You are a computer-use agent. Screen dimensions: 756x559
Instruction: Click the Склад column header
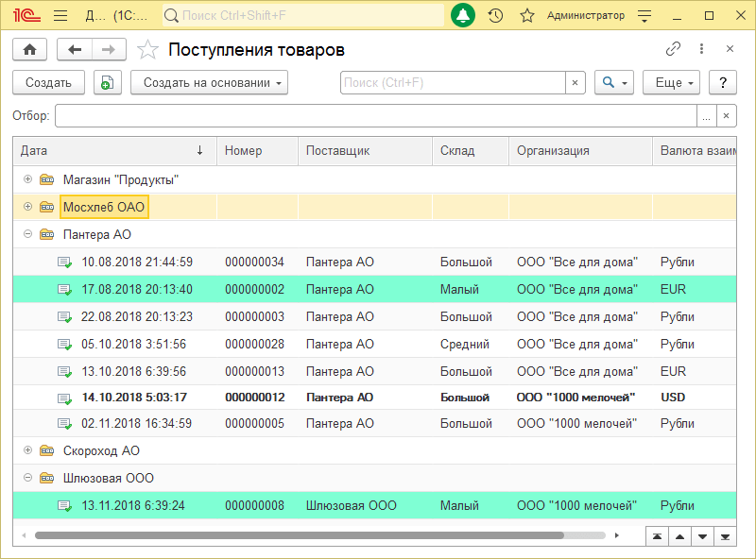(x=471, y=151)
